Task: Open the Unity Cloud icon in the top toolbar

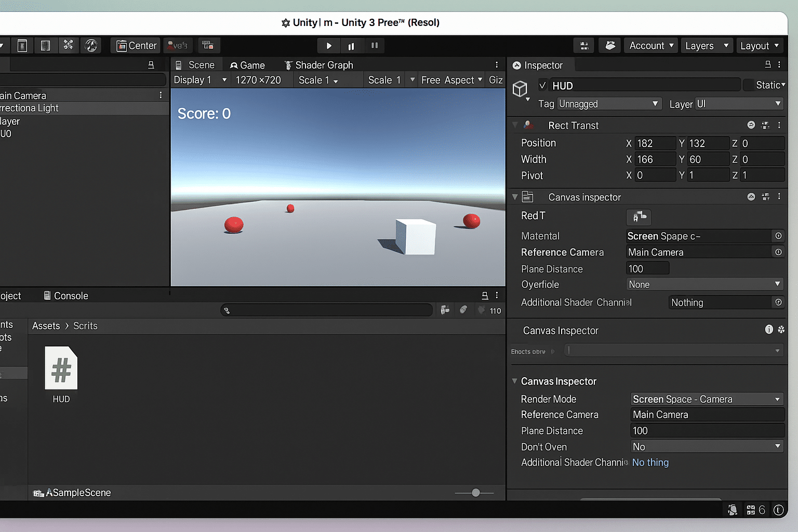Action: pos(609,45)
